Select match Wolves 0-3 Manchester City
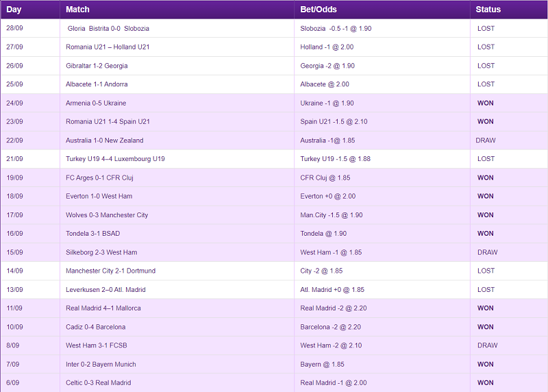Image resolution: width=548 pixels, height=392 pixels. 107,215
